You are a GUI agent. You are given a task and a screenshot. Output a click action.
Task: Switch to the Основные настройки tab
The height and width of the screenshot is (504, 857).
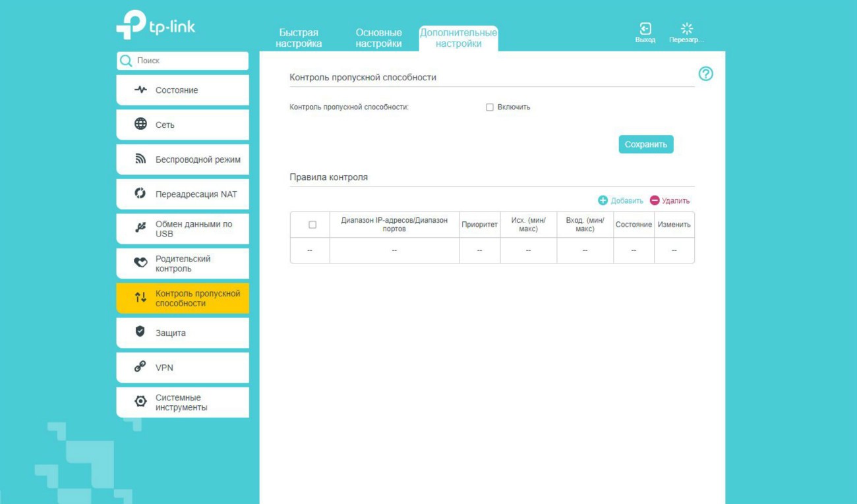point(378,38)
